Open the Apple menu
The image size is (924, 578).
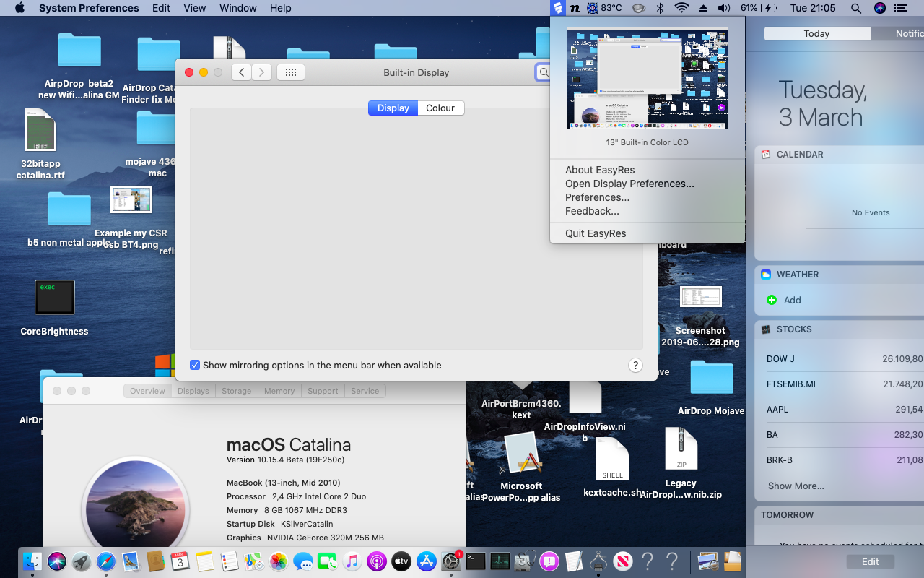pyautogui.click(x=19, y=8)
